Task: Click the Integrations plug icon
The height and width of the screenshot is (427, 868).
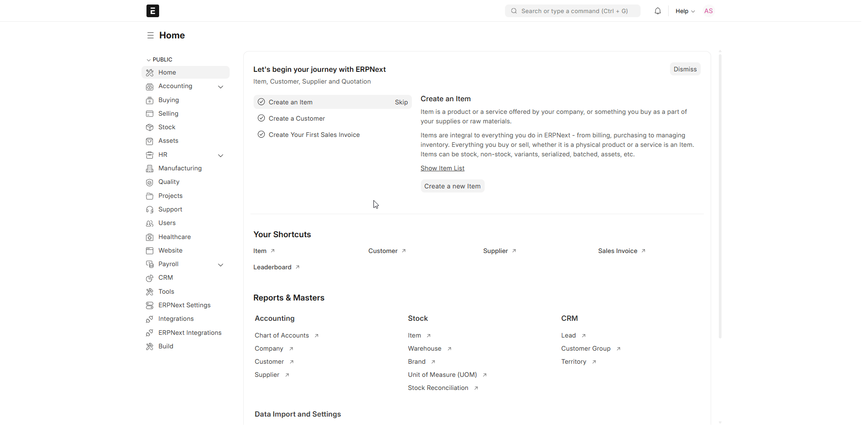Action: (150, 319)
